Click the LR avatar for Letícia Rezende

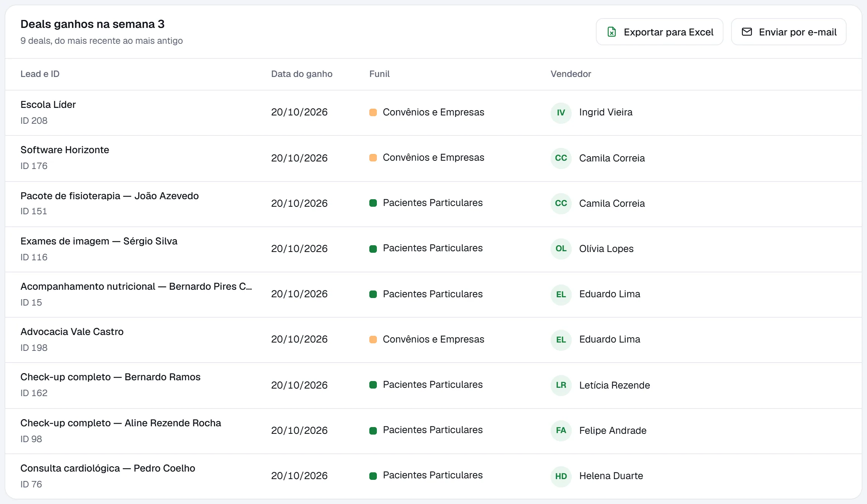coord(561,385)
